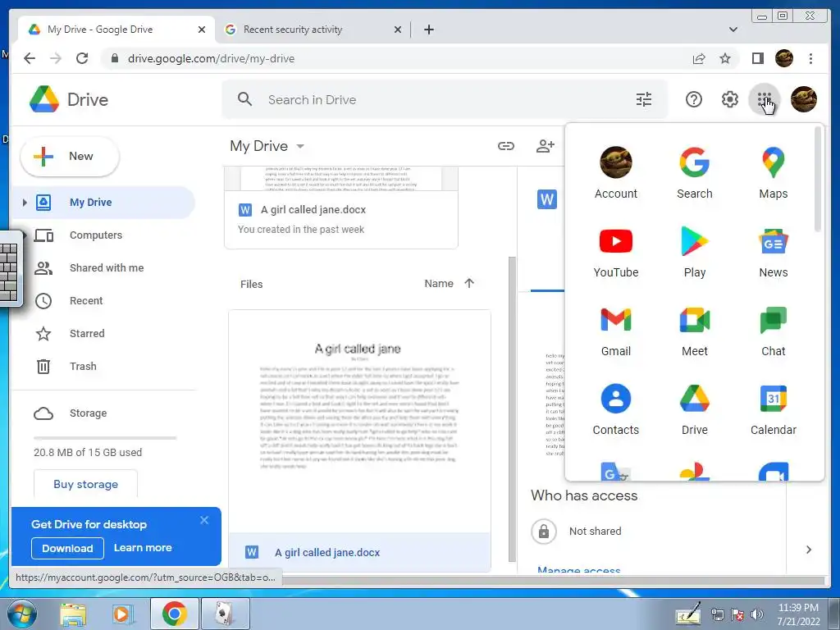Show search options filter icon
This screenshot has height=630, width=840.
pyautogui.click(x=643, y=99)
